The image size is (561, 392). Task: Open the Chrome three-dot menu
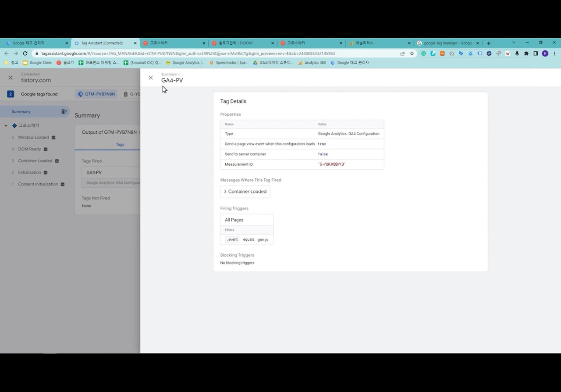click(x=554, y=53)
